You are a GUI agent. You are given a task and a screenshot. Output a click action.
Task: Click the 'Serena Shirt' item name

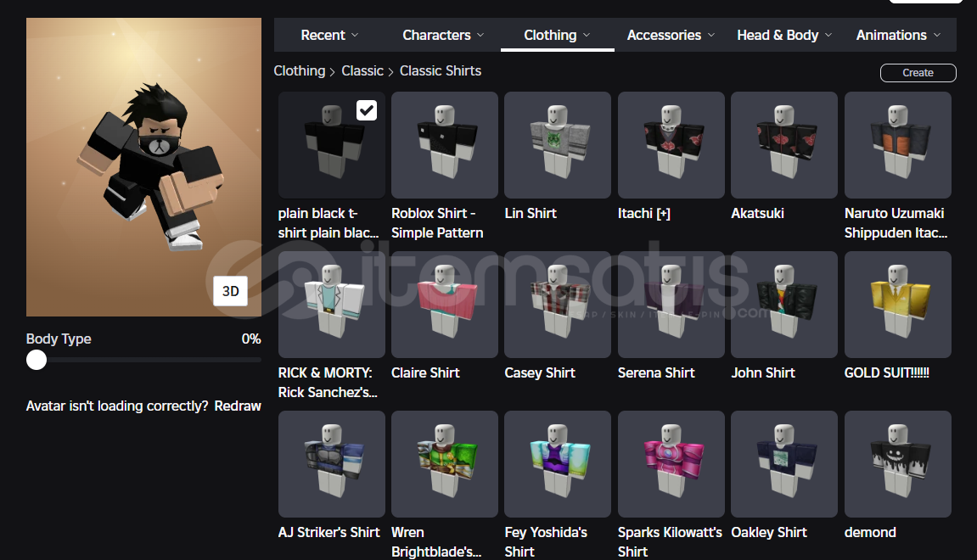656,373
